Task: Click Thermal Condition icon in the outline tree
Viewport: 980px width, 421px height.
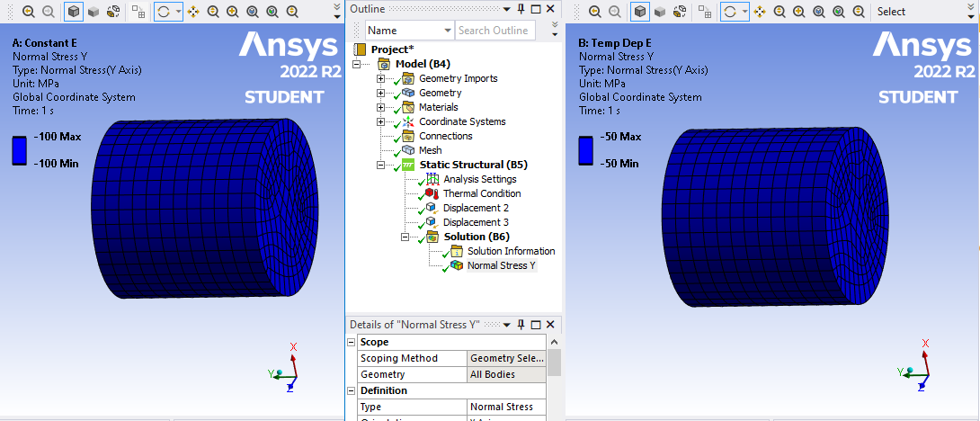Action: point(432,193)
